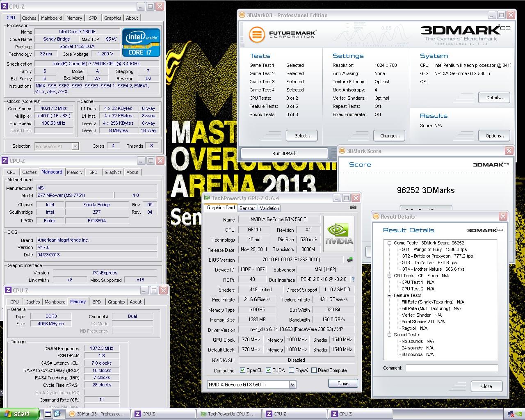Click the Comment input field
525x420 pixels.
[452, 368]
